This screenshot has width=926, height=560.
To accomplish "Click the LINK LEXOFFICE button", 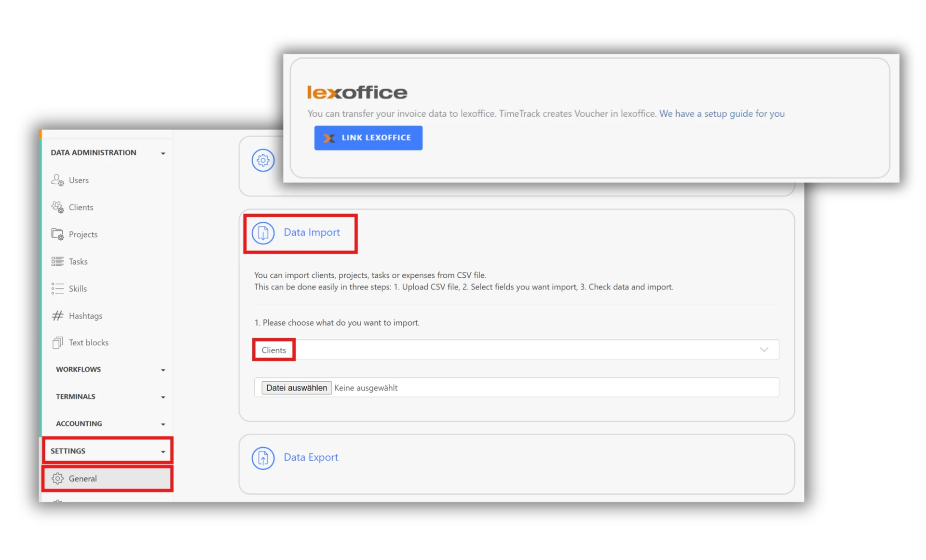I will tap(368, 137).
